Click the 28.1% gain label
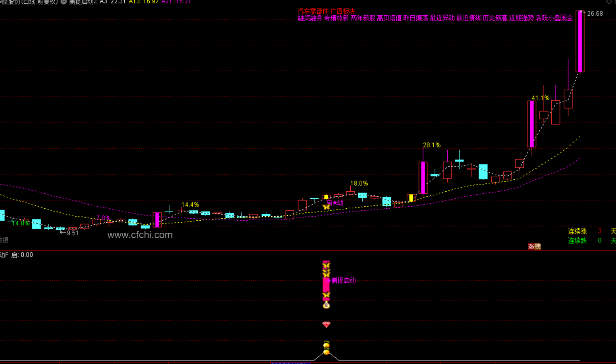The image size is (616, 364). 432,145
